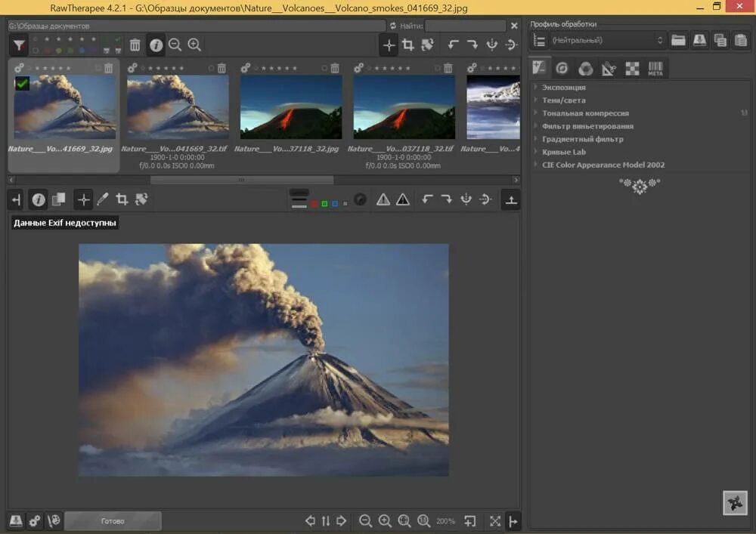Click the trash icon above thumbnails
Screen dimensions: 756x534
coord(135,45)
